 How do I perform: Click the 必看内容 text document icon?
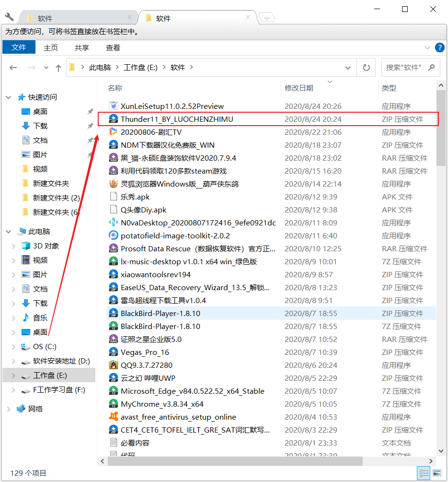pyautogui.click(x=113, y=443)
